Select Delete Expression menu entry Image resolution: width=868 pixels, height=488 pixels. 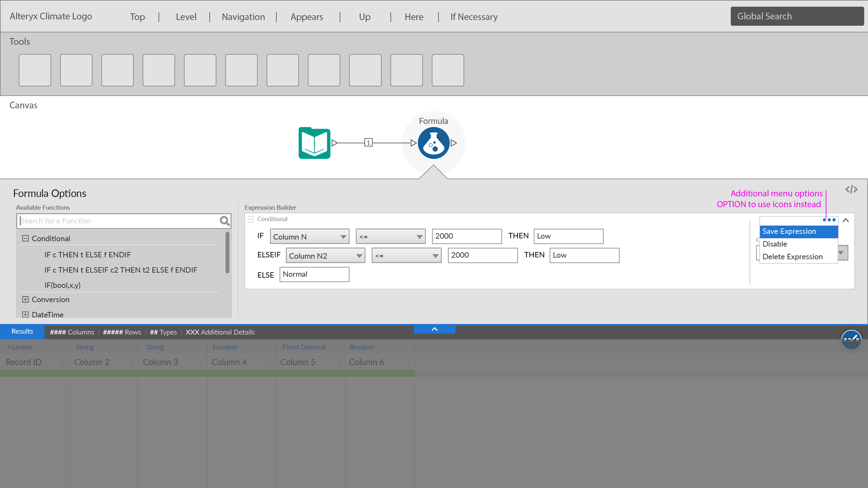click(792, 256)
